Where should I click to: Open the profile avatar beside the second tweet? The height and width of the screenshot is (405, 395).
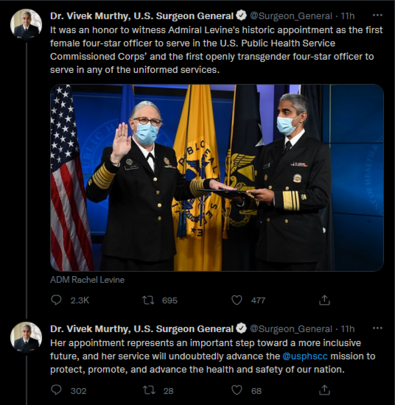(26, 337)
